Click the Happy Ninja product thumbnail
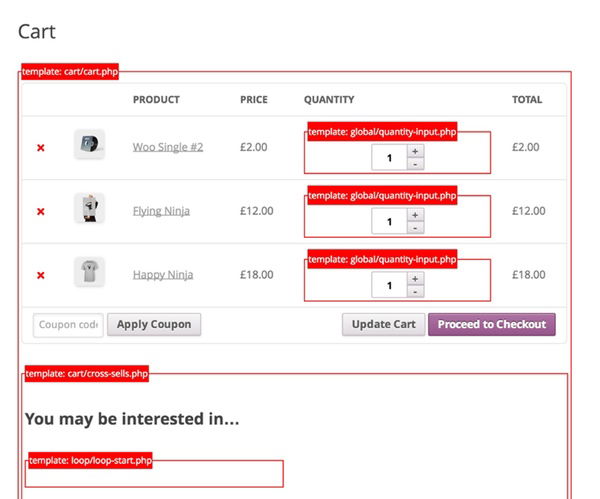 point(89,272)
